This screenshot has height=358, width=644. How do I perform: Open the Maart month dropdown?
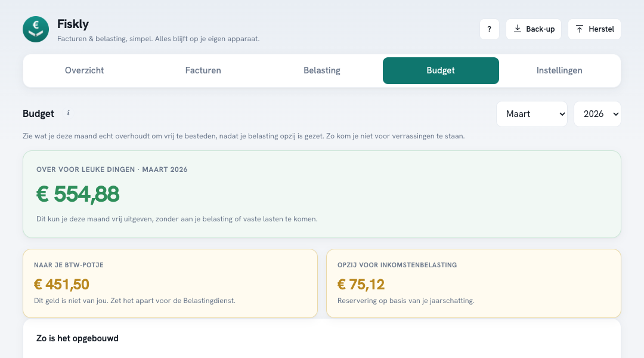coord(532,114)
